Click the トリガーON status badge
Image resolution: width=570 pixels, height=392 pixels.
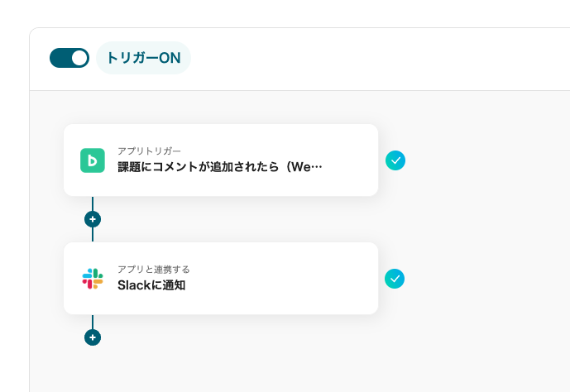pyautogui.click(x=143, y=58)
